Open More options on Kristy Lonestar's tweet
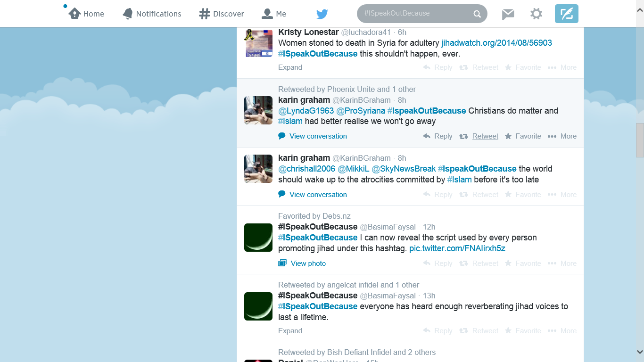Screen dimensions: 644x362 coord(562,67)
